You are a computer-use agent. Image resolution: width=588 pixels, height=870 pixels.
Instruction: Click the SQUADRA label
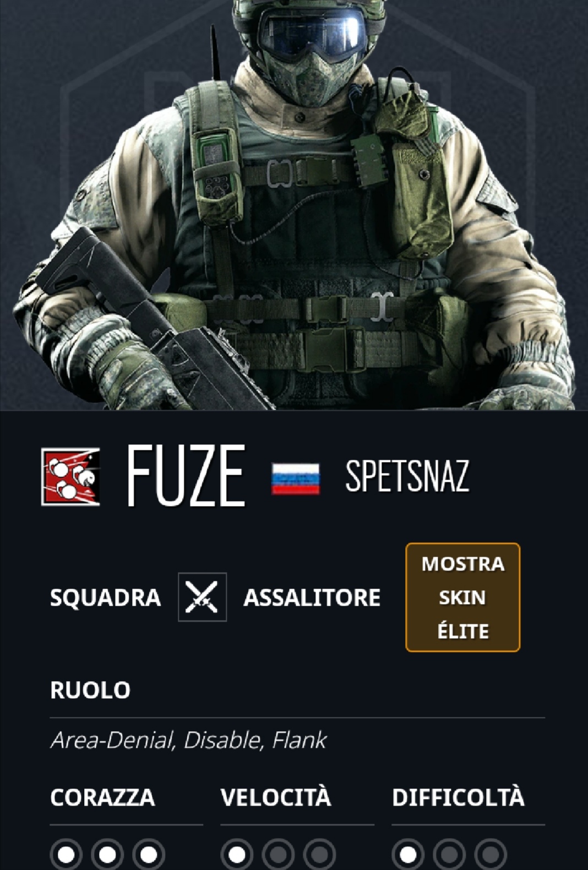106,597
